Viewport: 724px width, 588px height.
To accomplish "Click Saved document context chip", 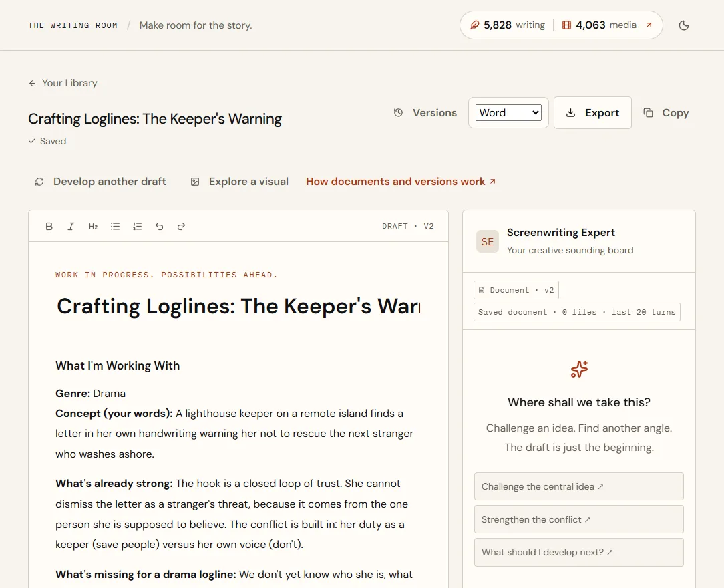I will click(576, 312).
